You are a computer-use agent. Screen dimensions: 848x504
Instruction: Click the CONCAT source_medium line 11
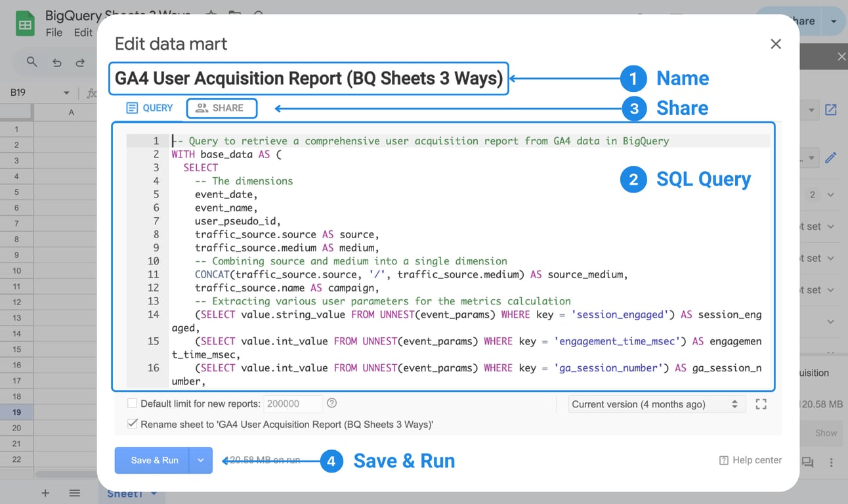(412, 274)
